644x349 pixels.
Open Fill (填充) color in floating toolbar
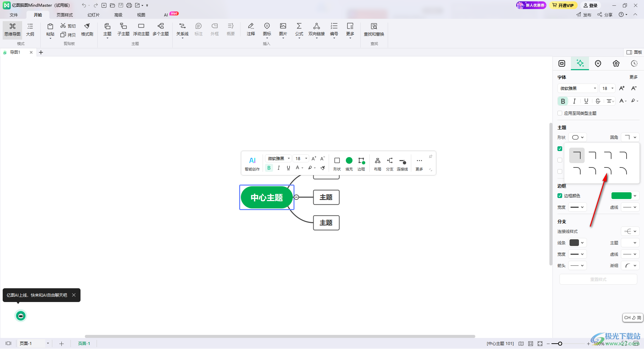tap(349, 164)
